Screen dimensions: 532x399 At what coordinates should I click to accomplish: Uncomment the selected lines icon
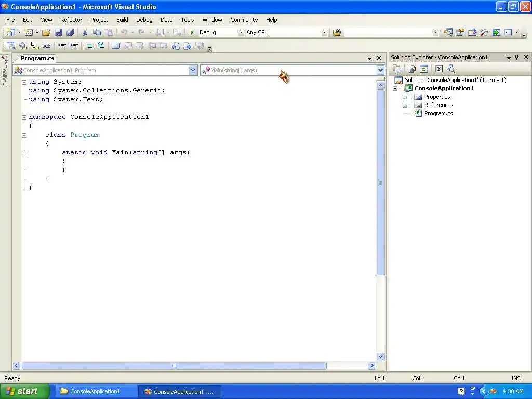coord(101,46)
